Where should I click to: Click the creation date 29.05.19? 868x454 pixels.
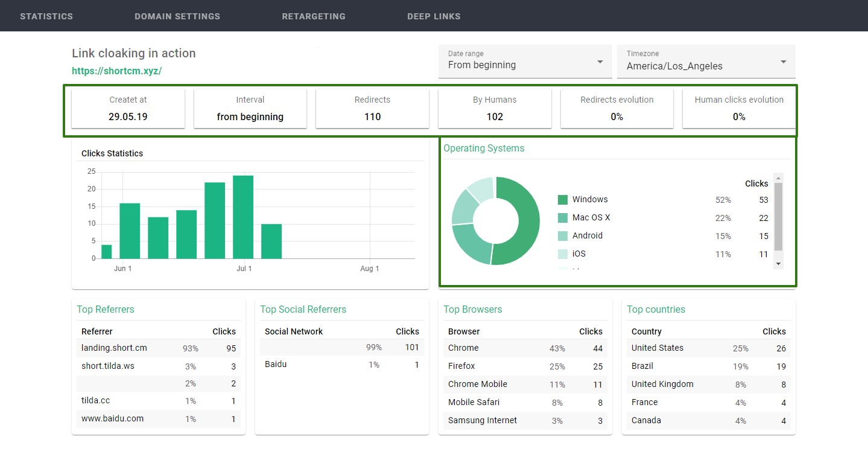coord(128,117)
